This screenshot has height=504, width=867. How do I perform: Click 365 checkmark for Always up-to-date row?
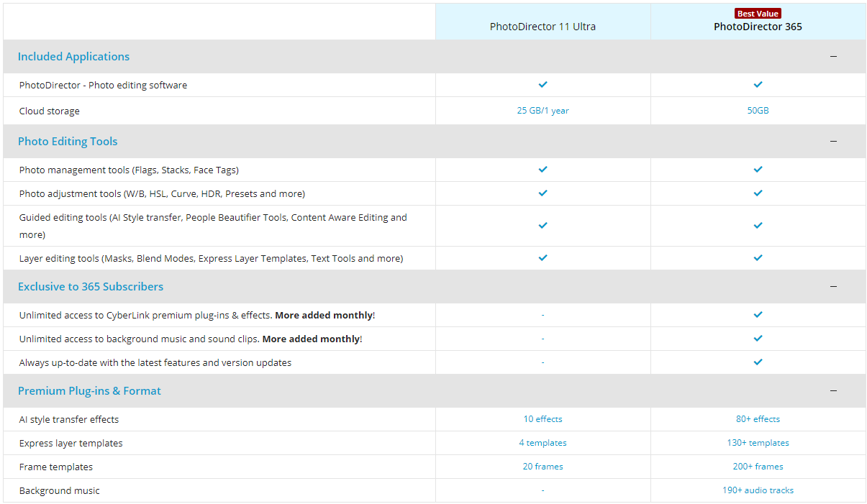click(x=758, y=362)
